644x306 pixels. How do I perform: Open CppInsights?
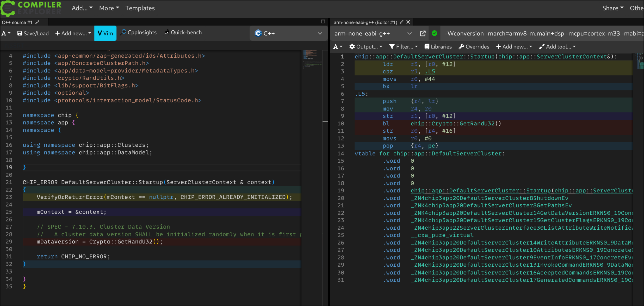139,32
